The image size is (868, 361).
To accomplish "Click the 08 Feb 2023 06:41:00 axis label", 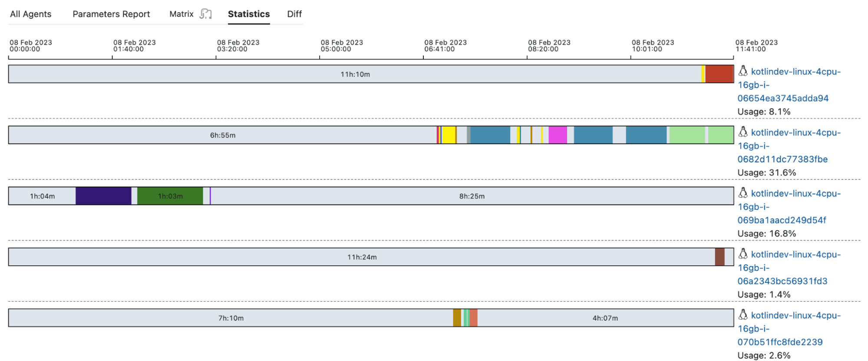I will [446, 46].
